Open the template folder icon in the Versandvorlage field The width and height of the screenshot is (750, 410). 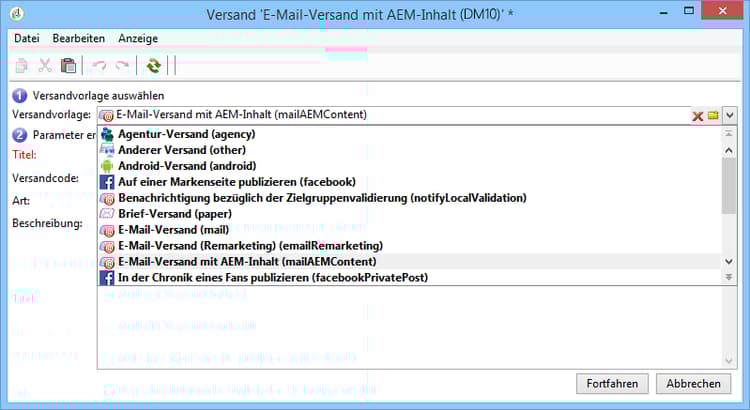tap(713, 115)
